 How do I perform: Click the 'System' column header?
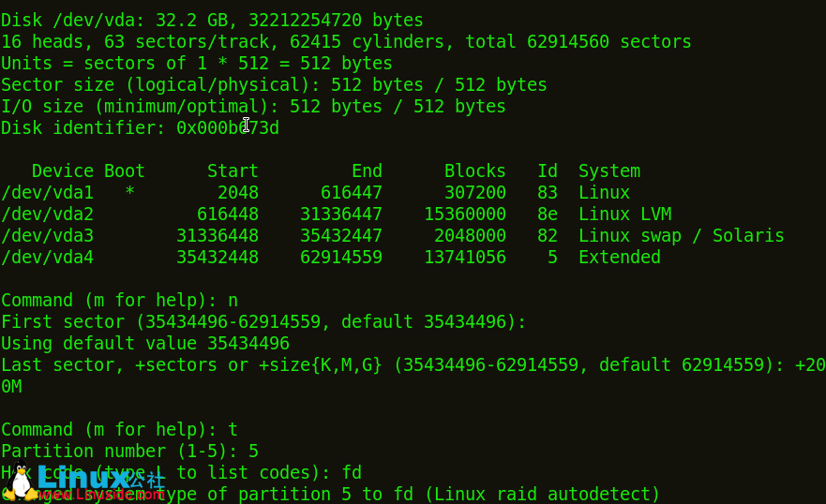coord(609,171)
